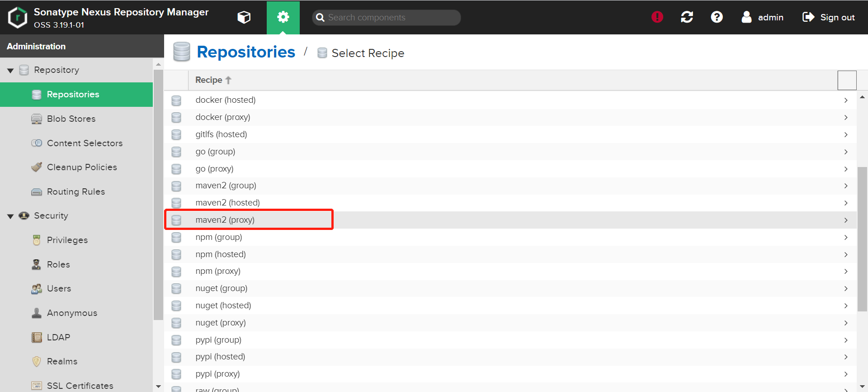Select docker (hosted) recipe
The height and width of the screenshot is (392, 868).
coord(510,100)
